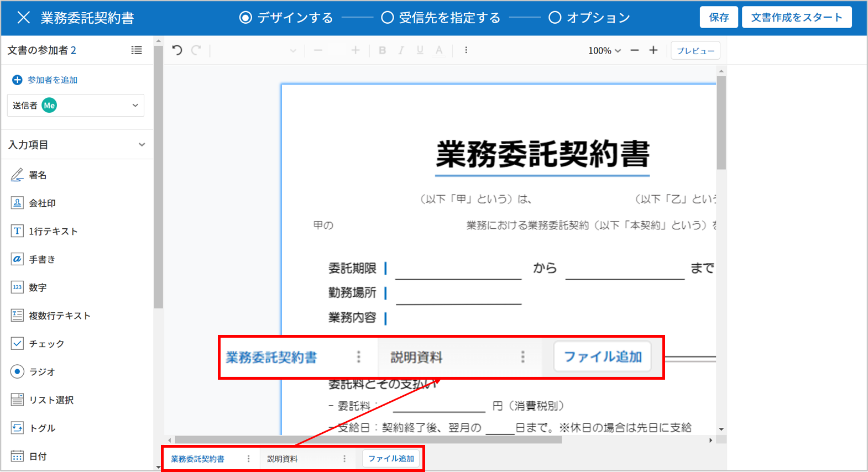
Task: Click the undo arrow icon
Action: [x=177, y=50]
